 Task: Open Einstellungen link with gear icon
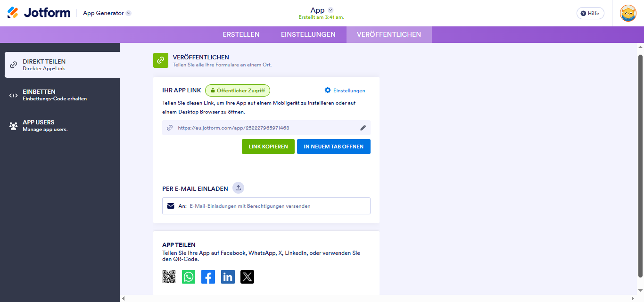pos(345,90)
